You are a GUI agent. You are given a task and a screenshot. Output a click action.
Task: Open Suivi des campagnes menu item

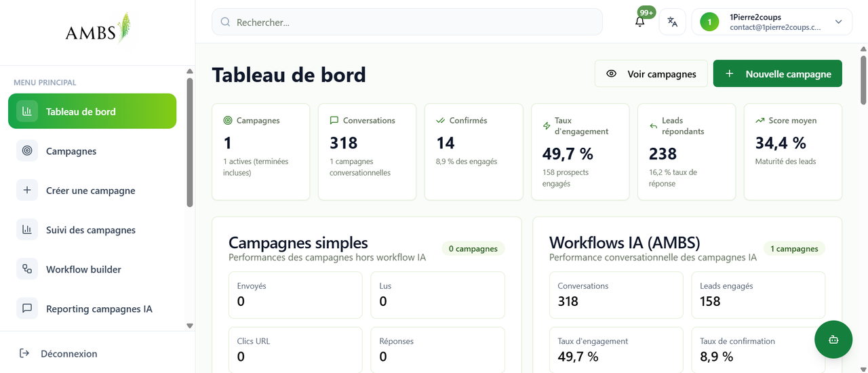(92, 229)
